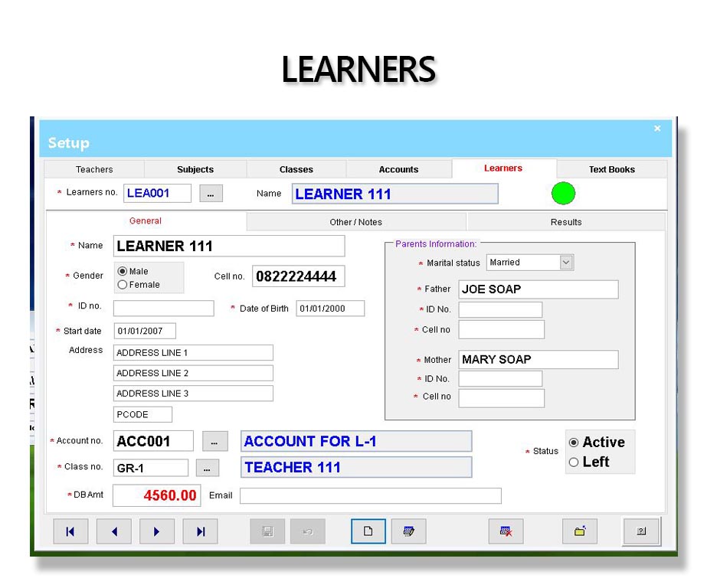Viewport: 717px width, 588px height.
Task: Open the Results tab
Action: pyautogui.click(x=565, y=222)
